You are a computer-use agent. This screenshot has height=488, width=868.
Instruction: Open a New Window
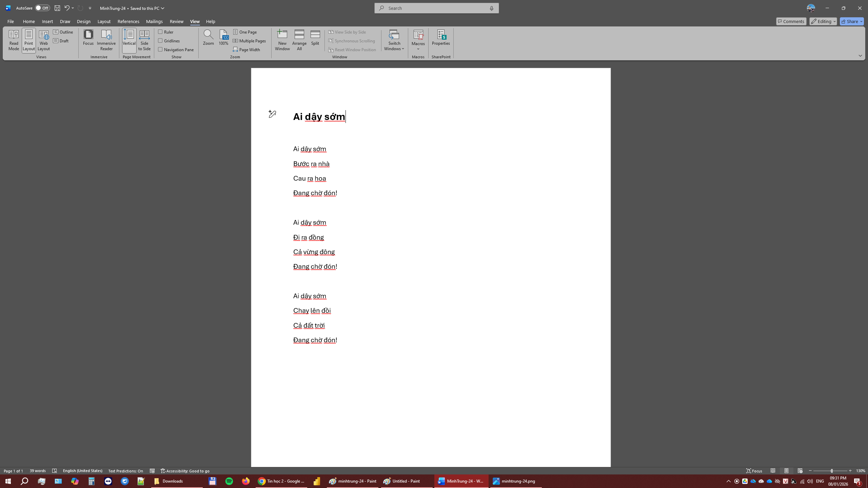[282, 40]
